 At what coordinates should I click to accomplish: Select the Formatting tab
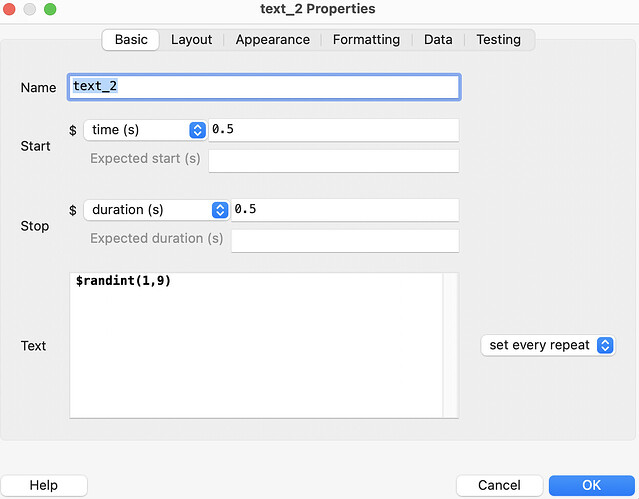click(366, 40)
